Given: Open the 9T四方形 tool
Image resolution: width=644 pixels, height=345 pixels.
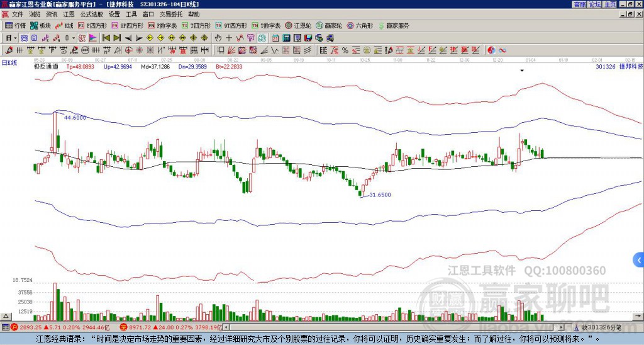Looking at the screenshot, I should 231,25.
